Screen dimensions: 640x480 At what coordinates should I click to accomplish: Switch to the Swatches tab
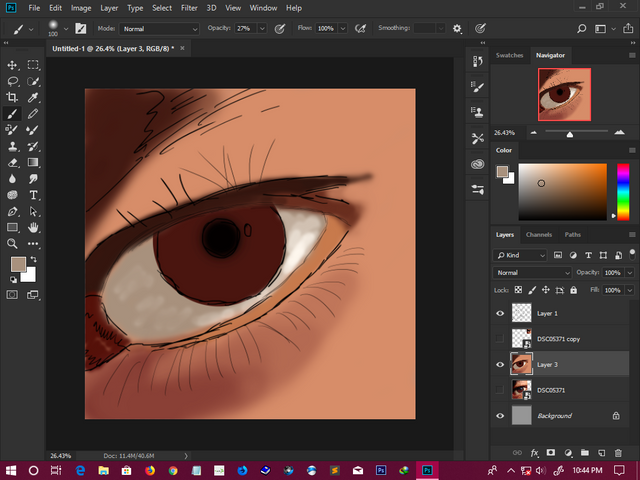click(511, 55)
